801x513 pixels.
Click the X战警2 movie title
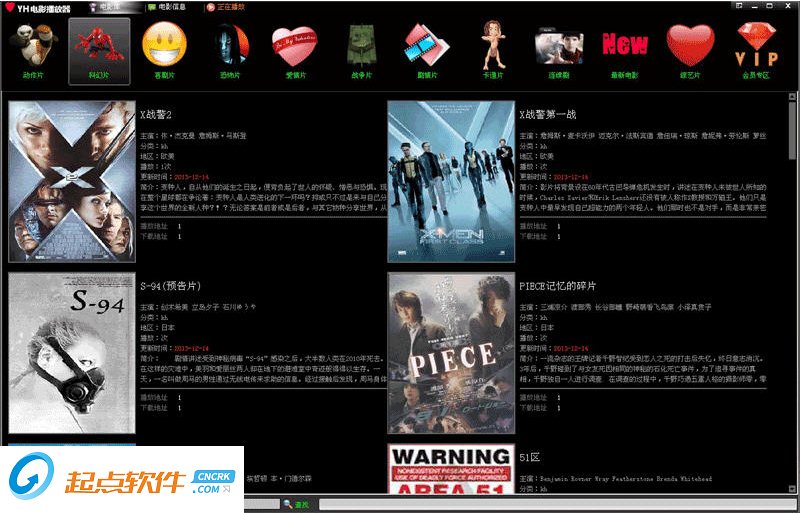pos(156,115)
